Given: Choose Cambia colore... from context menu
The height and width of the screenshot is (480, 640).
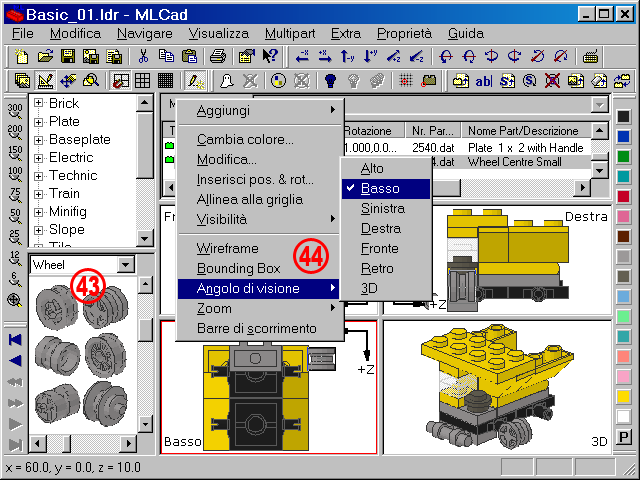Looking at the screenshot, I should (260, 140).
